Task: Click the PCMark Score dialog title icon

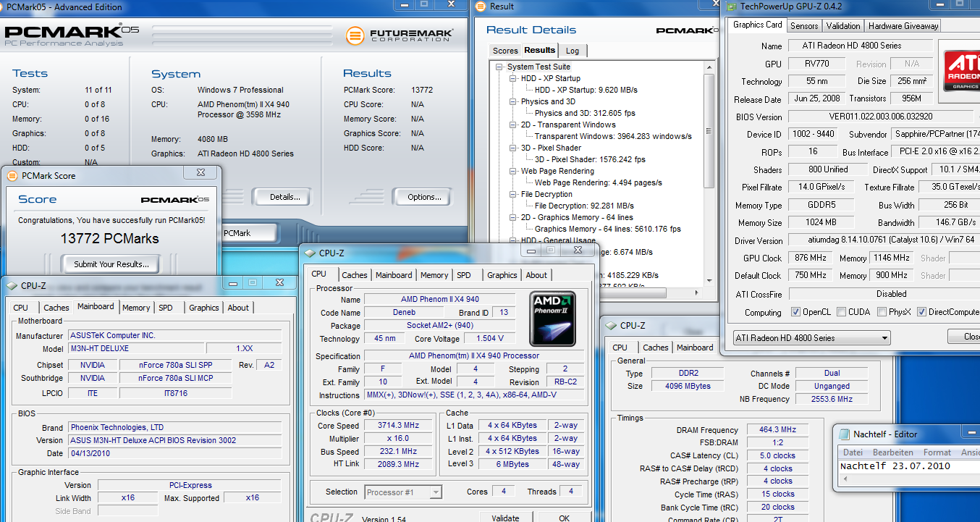Action: click(x=12, y=175)
